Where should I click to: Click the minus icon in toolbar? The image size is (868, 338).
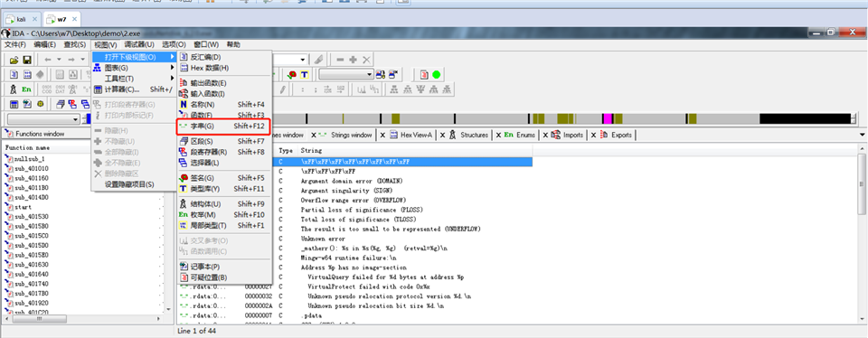[340, 60]
